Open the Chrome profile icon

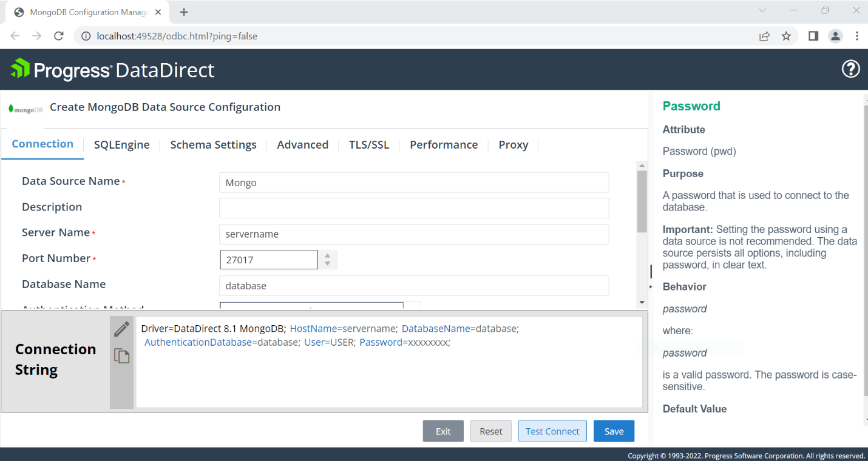tap(835, 36)
